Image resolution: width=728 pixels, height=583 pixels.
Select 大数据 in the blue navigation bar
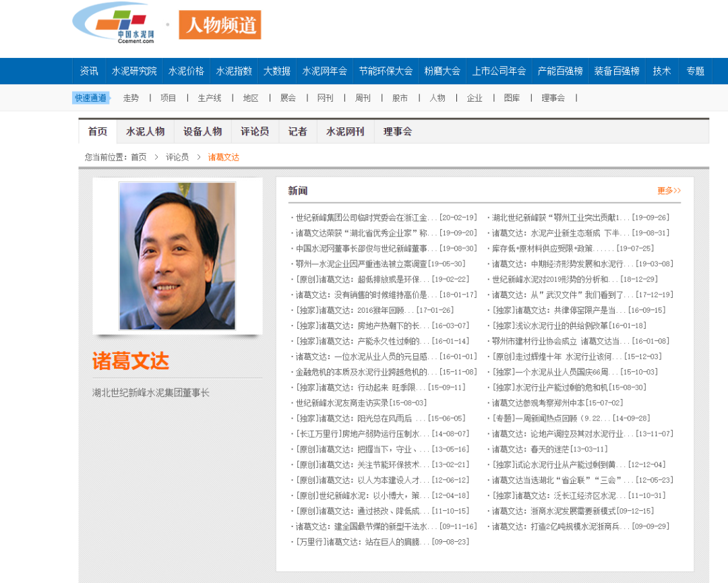pyautogui.click(x=277, y=71)
